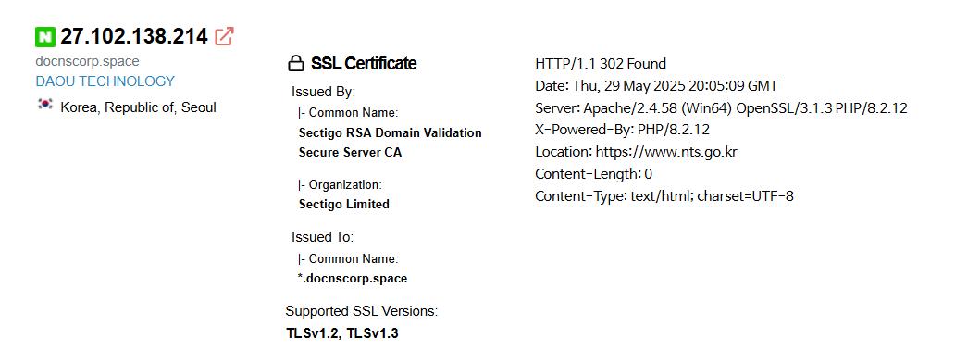980x351 pixels.
Task: Click the Sectigo Limited organization value
Action: click(343, 204)
